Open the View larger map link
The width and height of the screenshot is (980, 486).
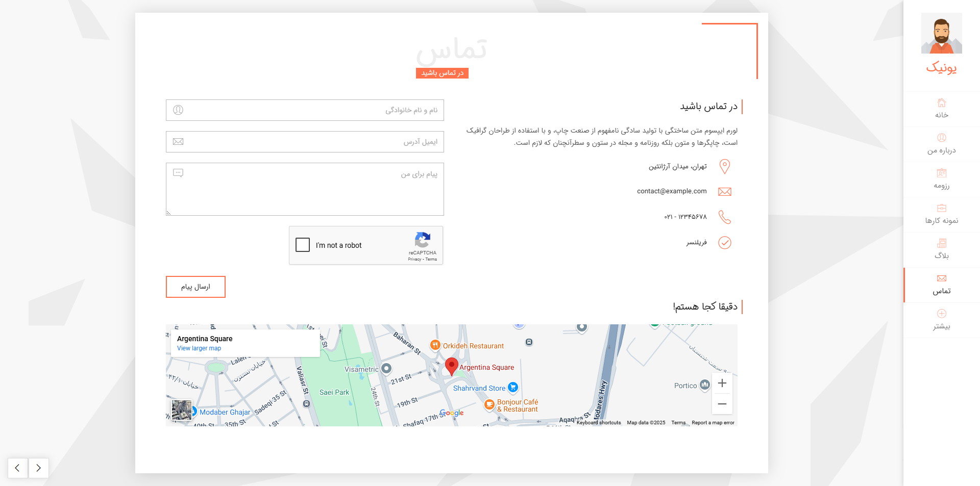199,348
